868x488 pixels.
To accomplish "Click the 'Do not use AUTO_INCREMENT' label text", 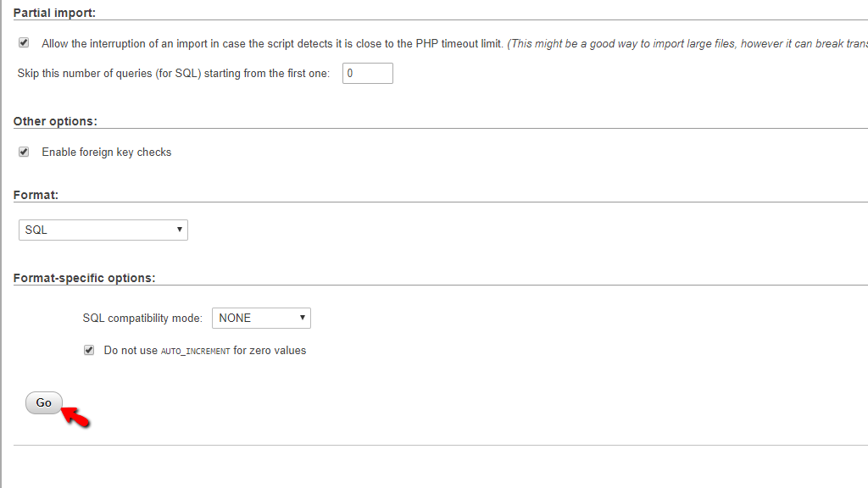I will [x=204, y=351].
